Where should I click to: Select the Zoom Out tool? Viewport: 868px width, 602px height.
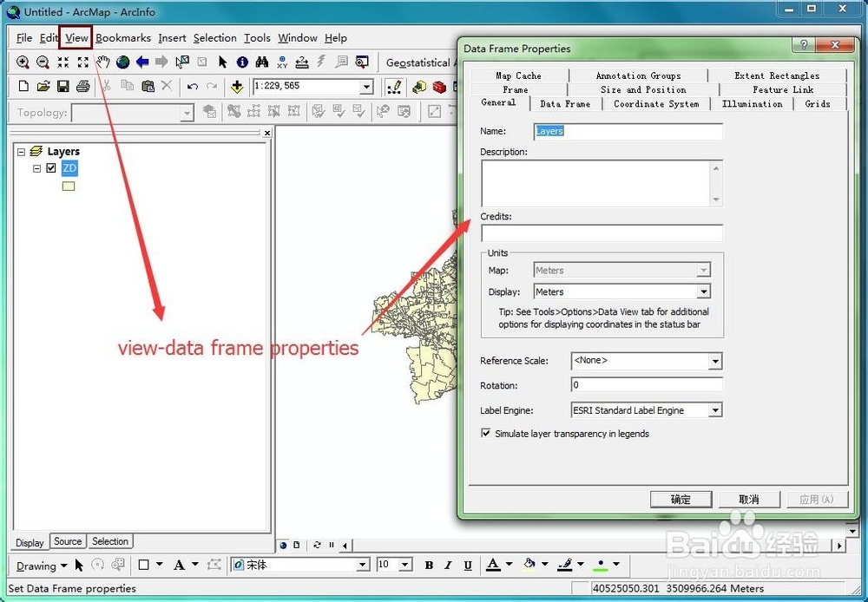[x=43, y=62]
